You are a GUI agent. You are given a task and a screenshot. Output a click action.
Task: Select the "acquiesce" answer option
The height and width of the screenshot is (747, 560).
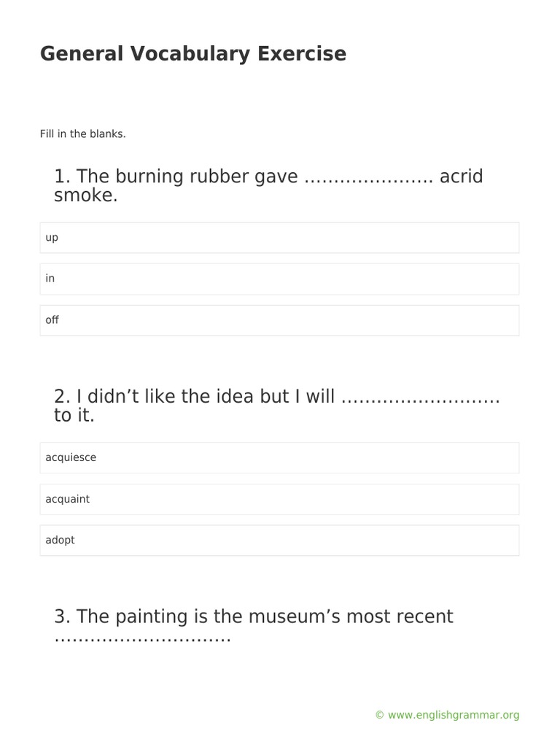(x=279, y=457)
